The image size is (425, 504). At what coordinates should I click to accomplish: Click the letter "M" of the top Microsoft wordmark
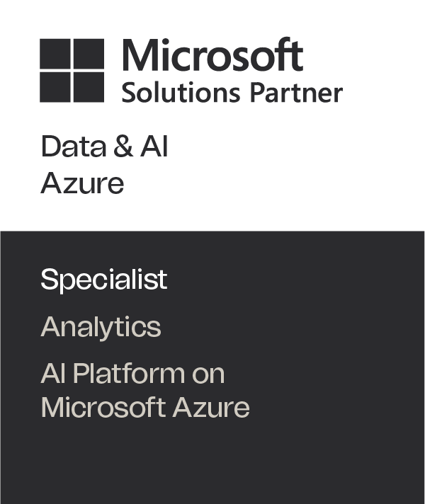pos(140,55)
